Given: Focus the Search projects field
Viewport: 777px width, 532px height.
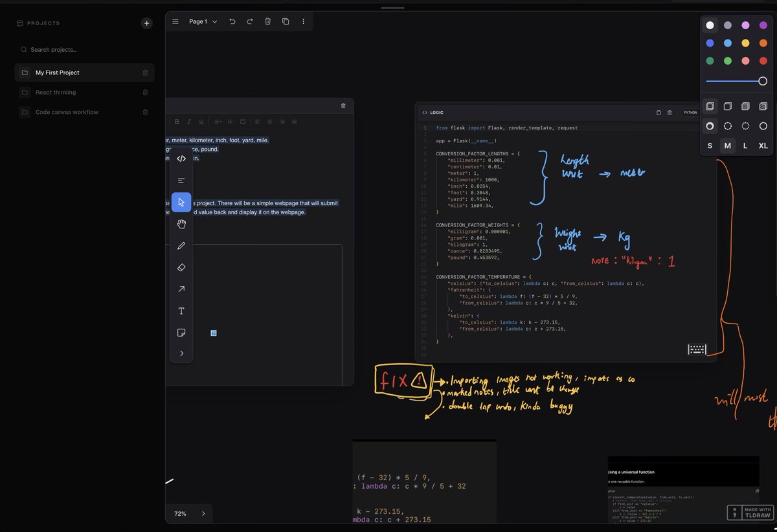Looking at the screenshot, I should click(84, 49).
